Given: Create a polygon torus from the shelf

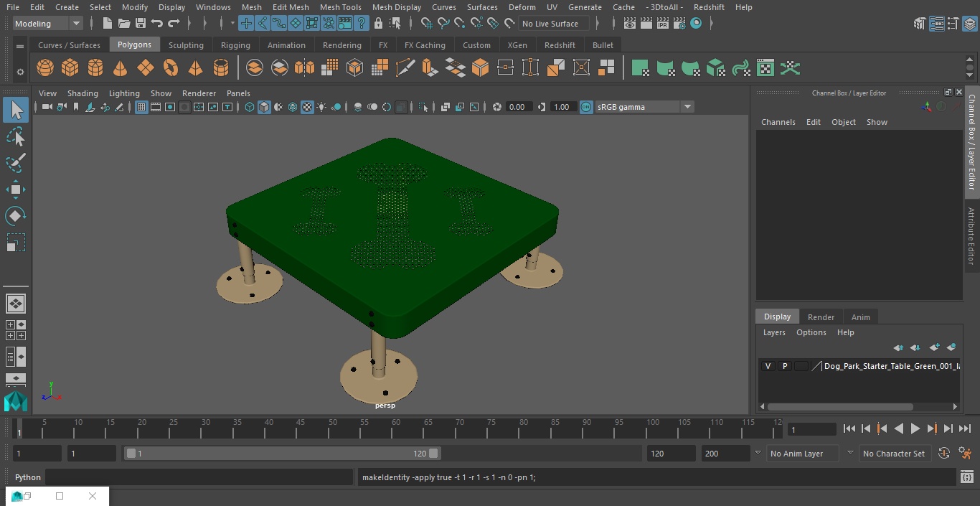Looking at the screenshot, I should 170,68.
